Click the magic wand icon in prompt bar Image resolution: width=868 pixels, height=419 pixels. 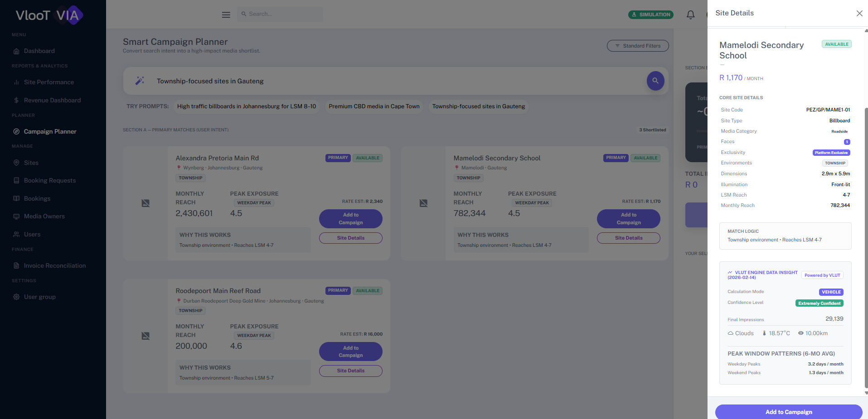coord(140,81)
